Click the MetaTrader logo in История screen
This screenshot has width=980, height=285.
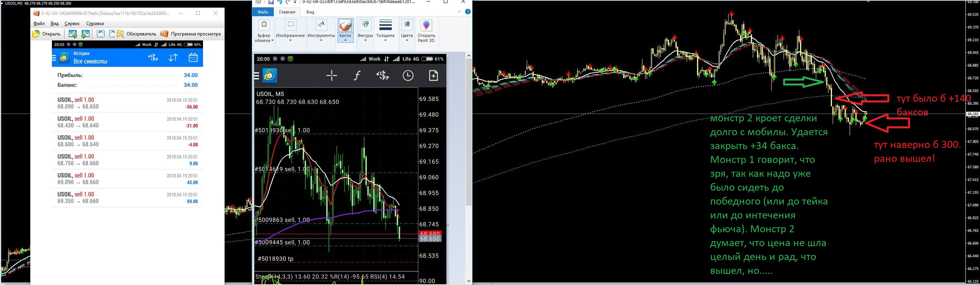click(64, 58)
